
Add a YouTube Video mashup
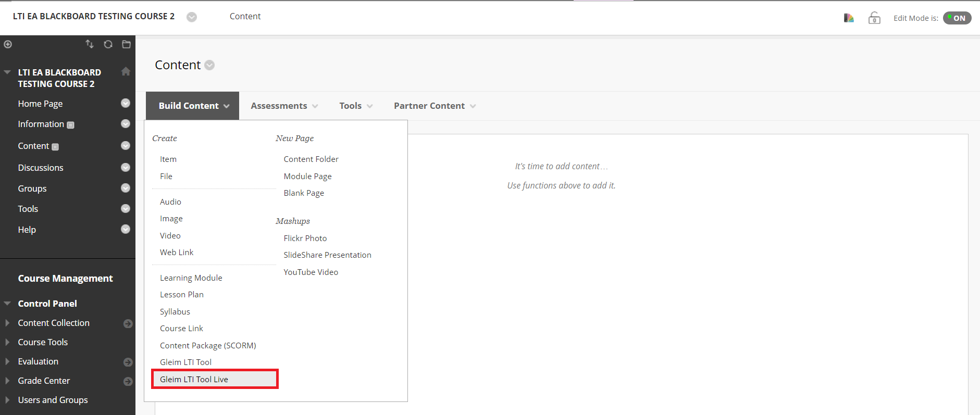click(311, 272)
